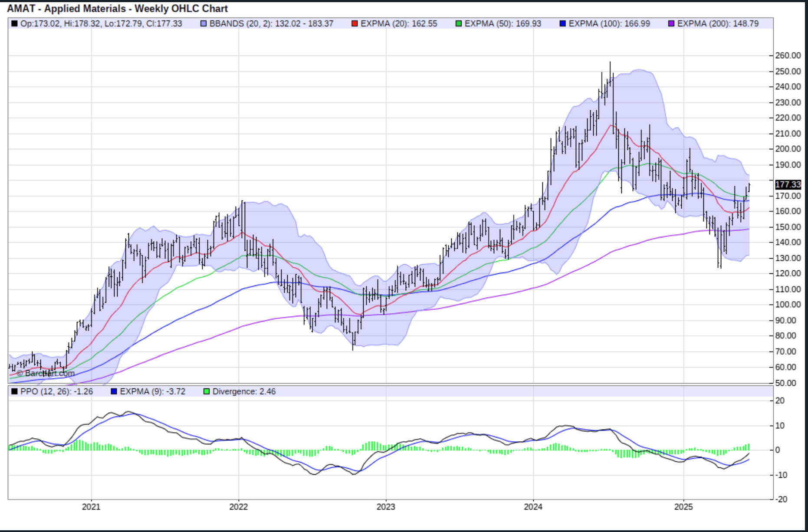
Task: Click the PPO axis label 20
Action: coord(780,401)
